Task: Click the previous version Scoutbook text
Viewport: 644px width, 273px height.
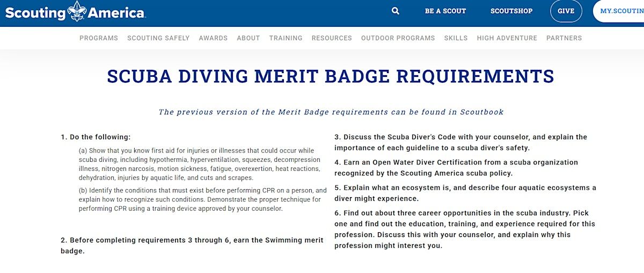Action: click(x=331, y=112)
